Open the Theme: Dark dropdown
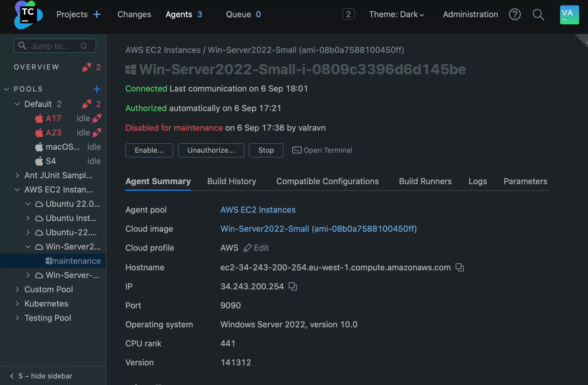This screenshot has width=588, height=385. coord(396,14)
